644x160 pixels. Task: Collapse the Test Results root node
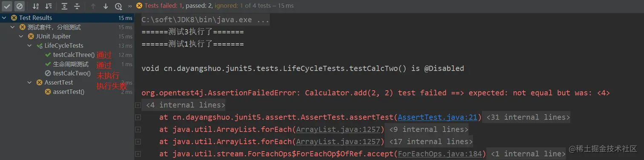point(4,18)
